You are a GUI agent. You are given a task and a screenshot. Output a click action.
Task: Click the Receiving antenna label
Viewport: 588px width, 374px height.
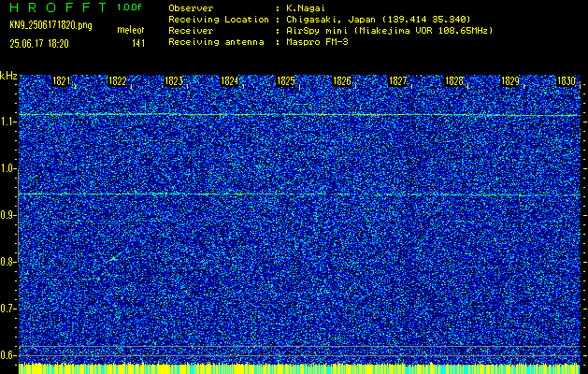point(216,42)
